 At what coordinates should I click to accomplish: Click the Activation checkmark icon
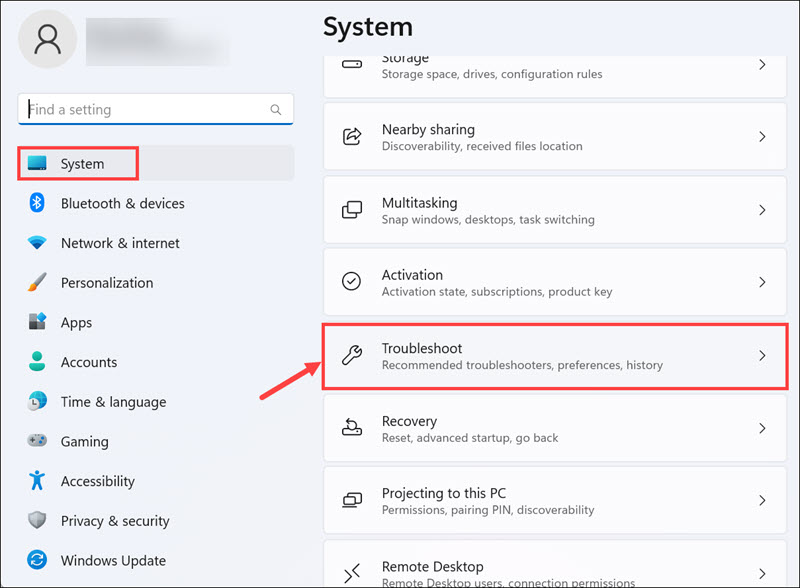click(x=352, y=282)
